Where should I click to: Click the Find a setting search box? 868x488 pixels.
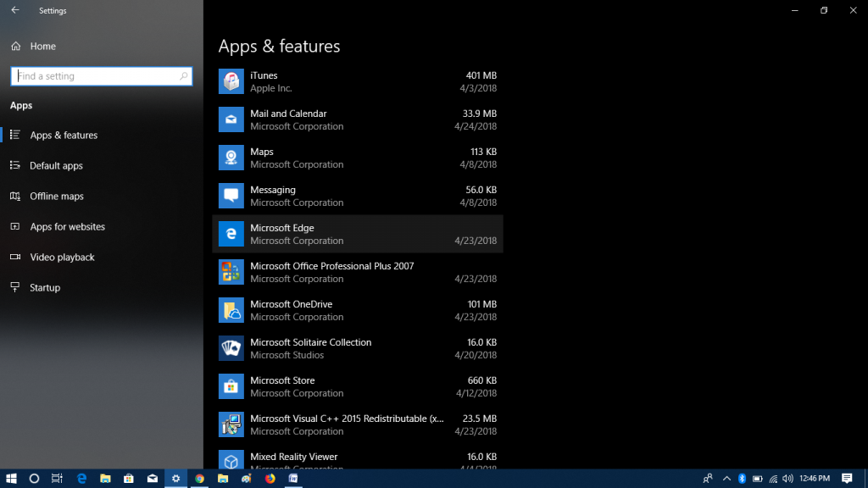coord(100,75)
